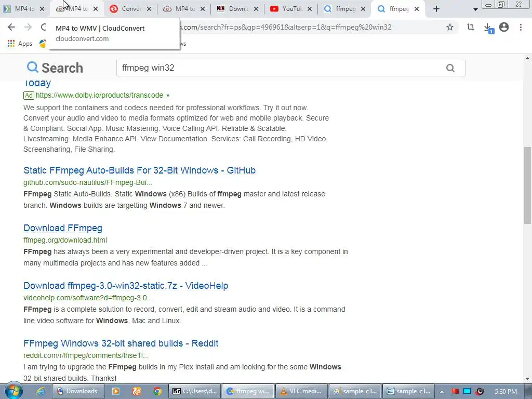This screenshot has height=399, width=532.
Task: Close the active ffmpeg tab
Action: pyautogui.click(x=417, y=9)
